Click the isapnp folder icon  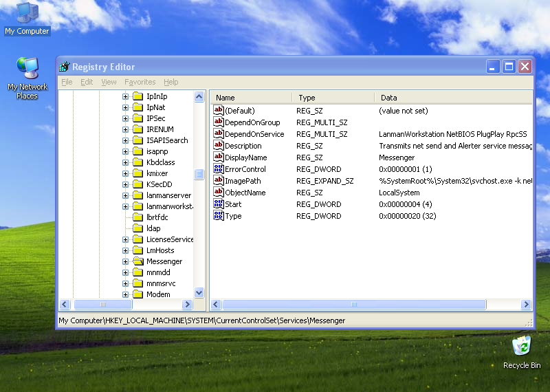click(138, 151)
